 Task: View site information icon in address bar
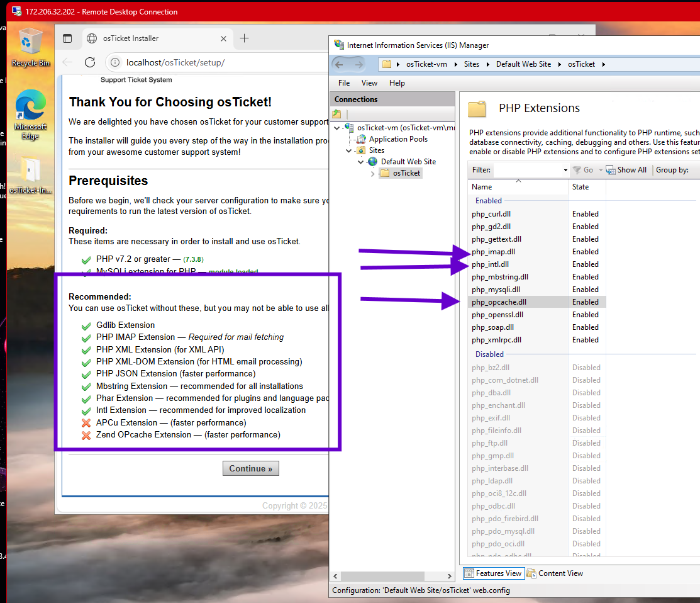(115, 62)
